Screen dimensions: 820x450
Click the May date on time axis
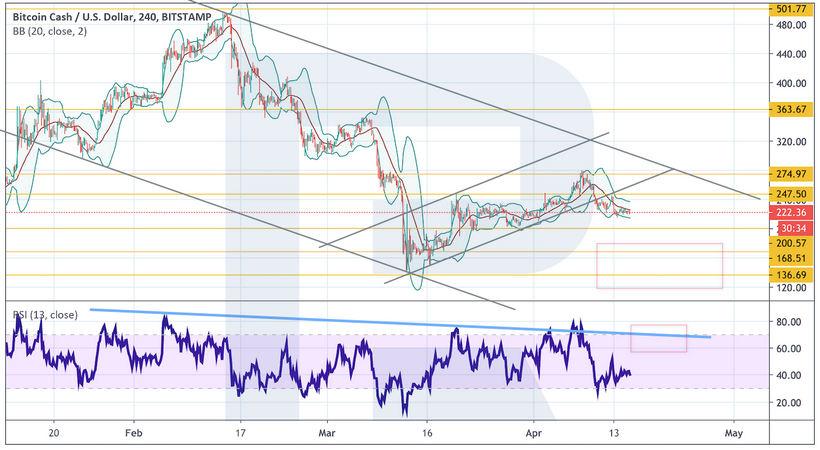(x=734, y=433)
